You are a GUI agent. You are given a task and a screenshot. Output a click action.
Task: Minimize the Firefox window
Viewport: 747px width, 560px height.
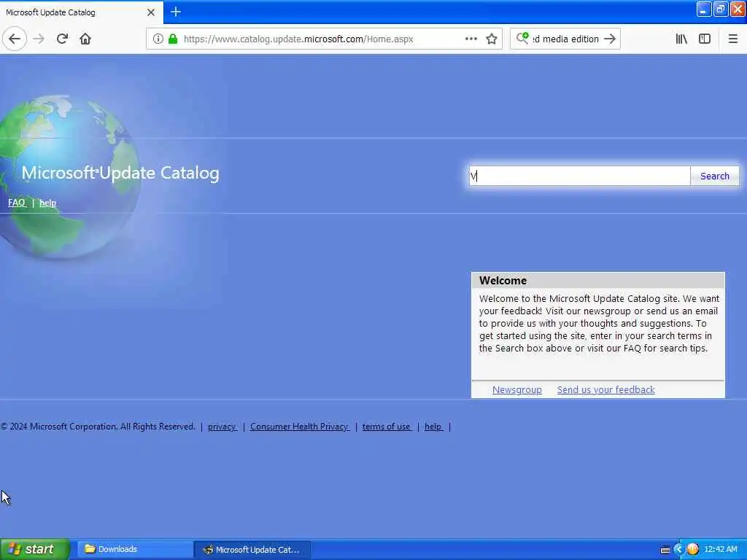coord(704,9)
